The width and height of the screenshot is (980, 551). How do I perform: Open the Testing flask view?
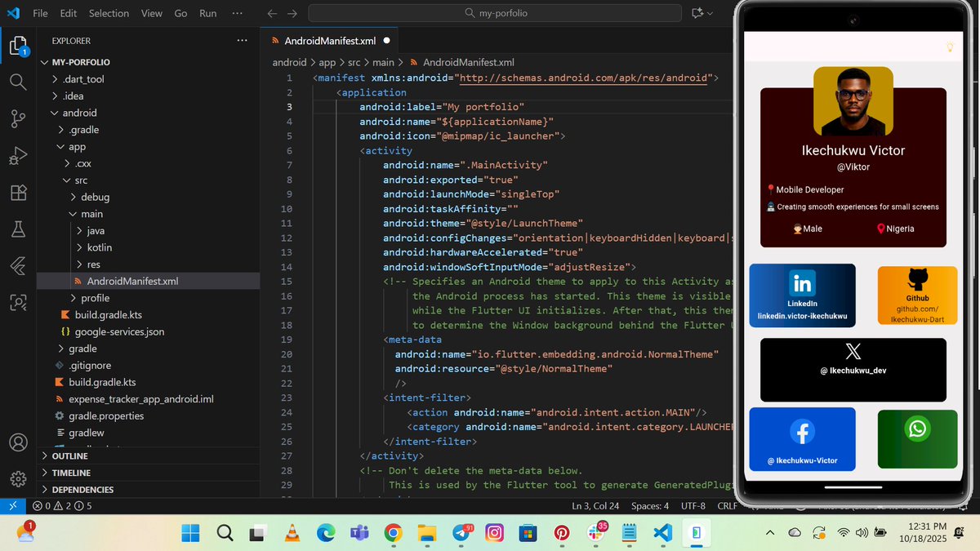pyautogui.click(x=18, y=229)
